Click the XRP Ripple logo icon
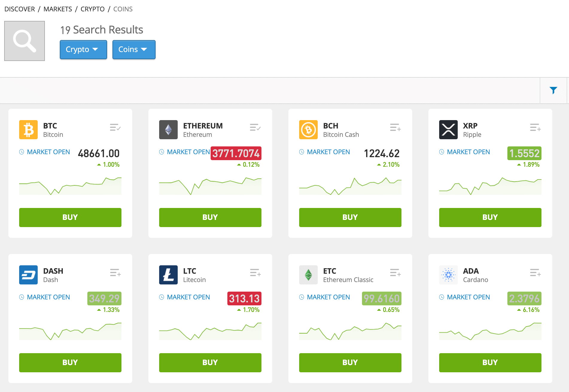 point(448,130)
